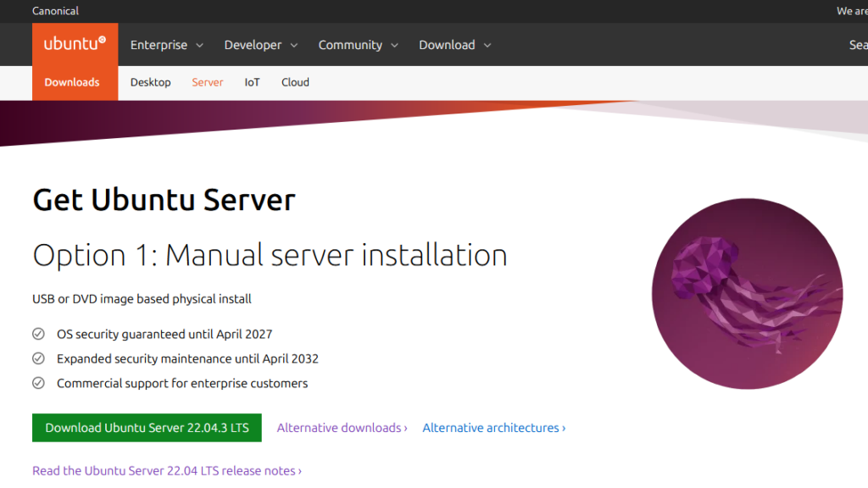
Task: Click Download Ubuntu Server 22.04.3 LTS button
Action: tap(147, 428)
